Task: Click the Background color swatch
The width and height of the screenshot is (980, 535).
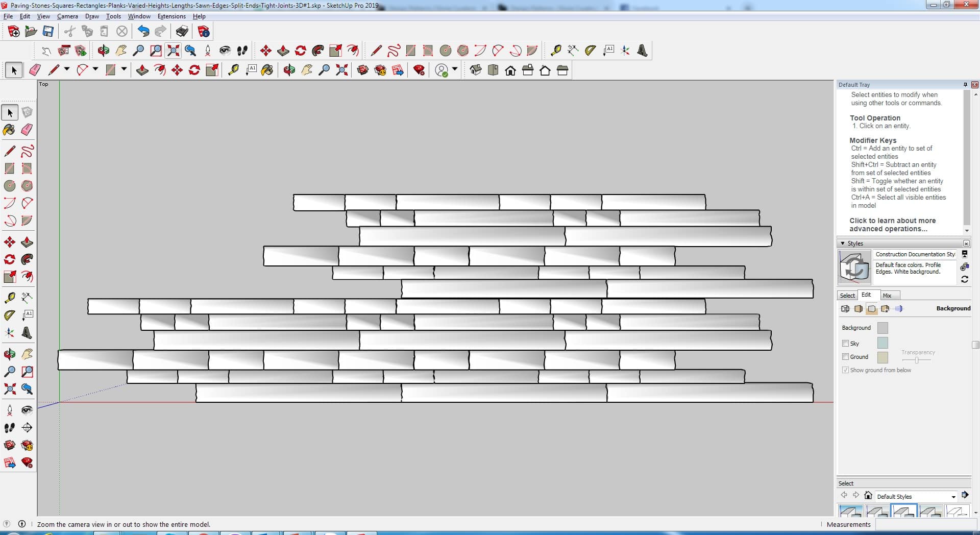Action: pos(882,328)
